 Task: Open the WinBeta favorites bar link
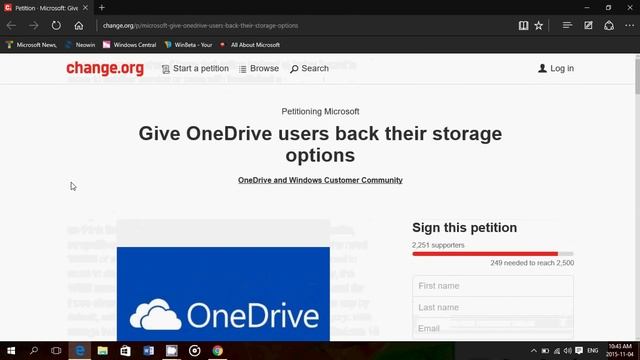pos(188,45)
